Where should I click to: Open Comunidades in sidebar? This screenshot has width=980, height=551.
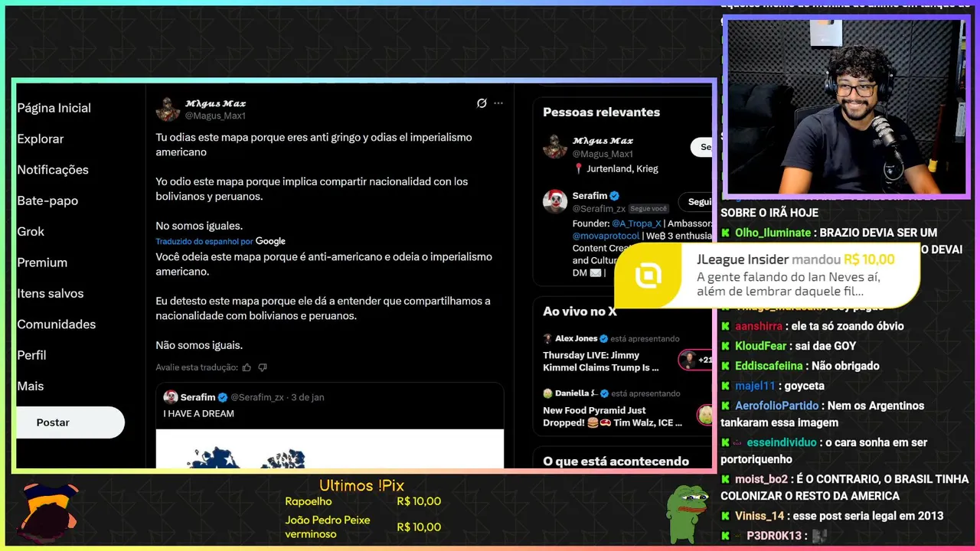click(57, 324)
